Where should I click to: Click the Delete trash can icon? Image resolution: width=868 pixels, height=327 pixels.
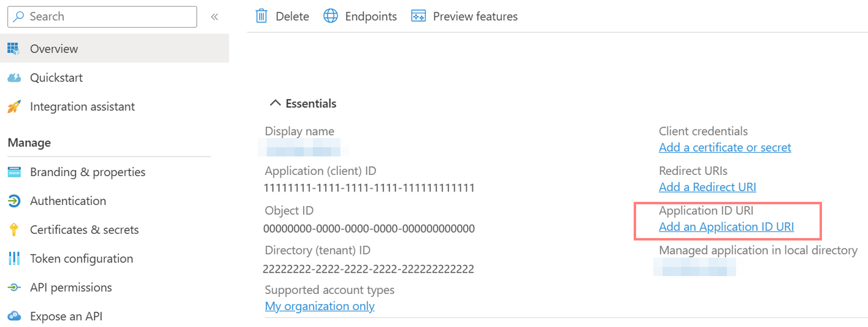point(261,17)
